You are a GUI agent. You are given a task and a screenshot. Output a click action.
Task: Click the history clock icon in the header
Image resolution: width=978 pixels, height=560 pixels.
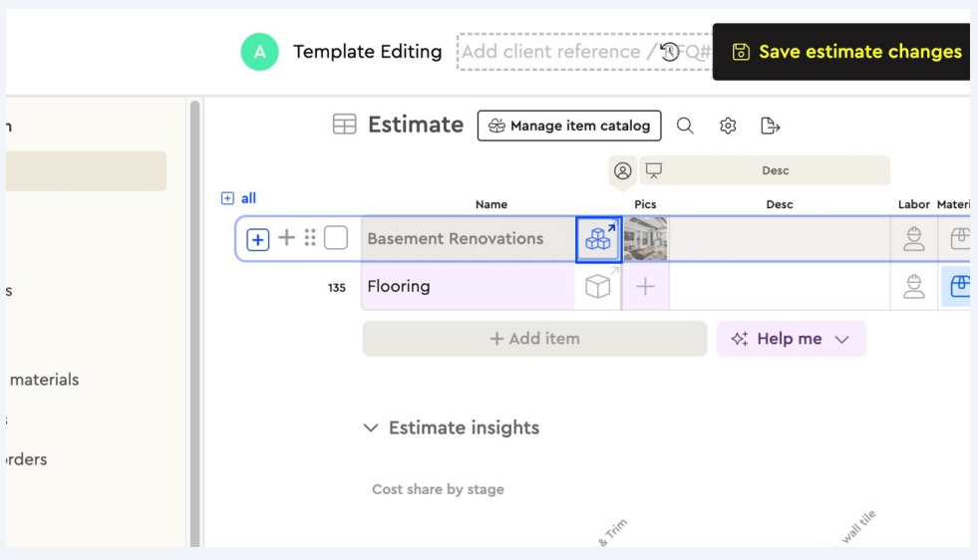tap(670, 52)
